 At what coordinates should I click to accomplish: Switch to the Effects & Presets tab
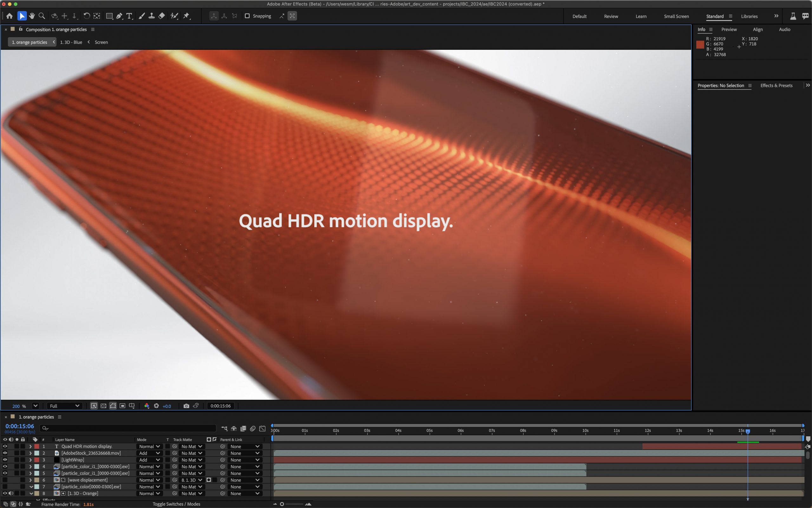tap(776, 85)
